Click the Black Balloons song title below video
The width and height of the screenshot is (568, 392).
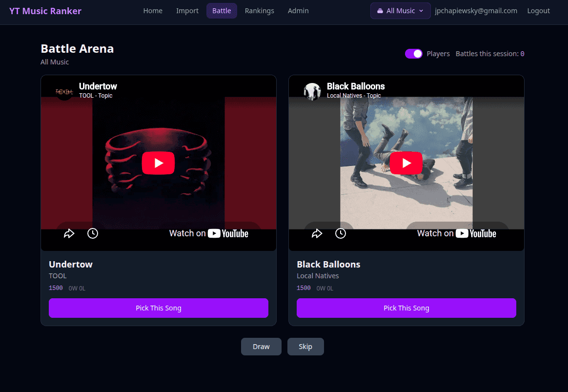(328, 265)
